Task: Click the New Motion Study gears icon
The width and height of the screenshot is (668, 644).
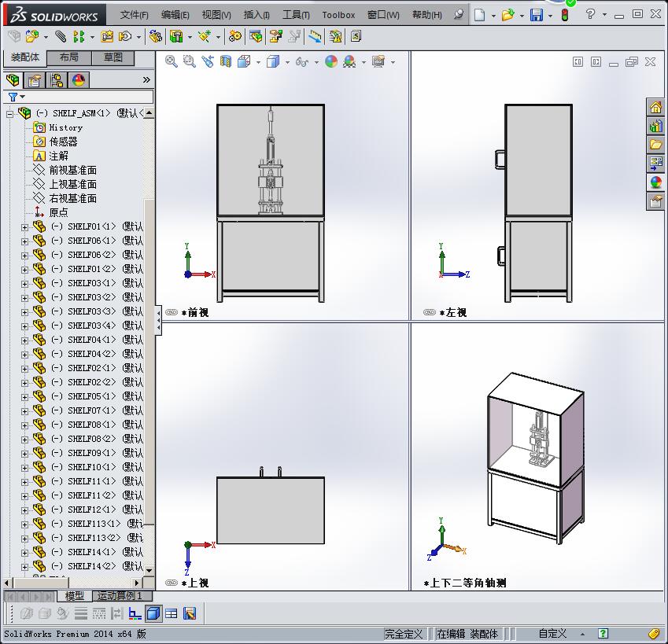Action: (x=234, y=37)
